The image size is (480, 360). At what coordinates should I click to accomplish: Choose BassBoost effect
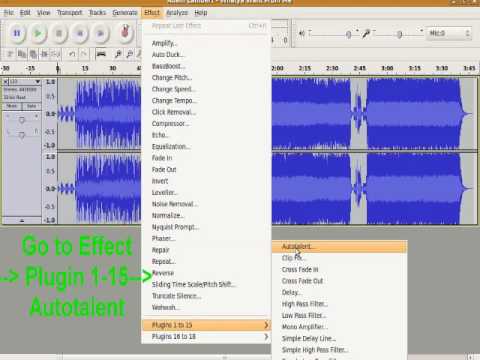(x=206, y=66)
